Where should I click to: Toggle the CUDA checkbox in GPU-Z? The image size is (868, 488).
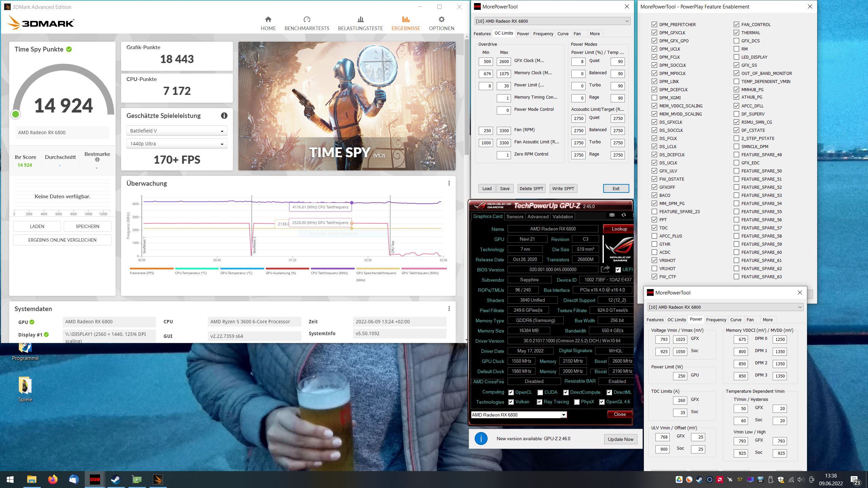tap(540, 392)
